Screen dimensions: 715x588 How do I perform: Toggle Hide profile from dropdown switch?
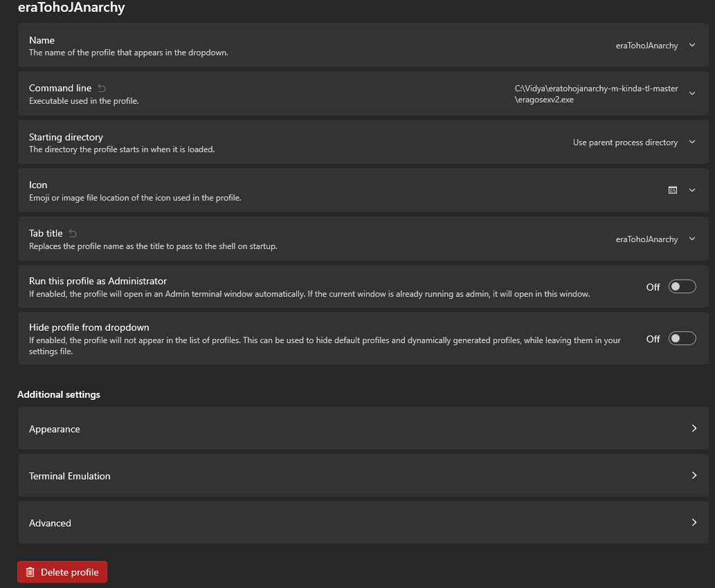click(x=682, y=339)
